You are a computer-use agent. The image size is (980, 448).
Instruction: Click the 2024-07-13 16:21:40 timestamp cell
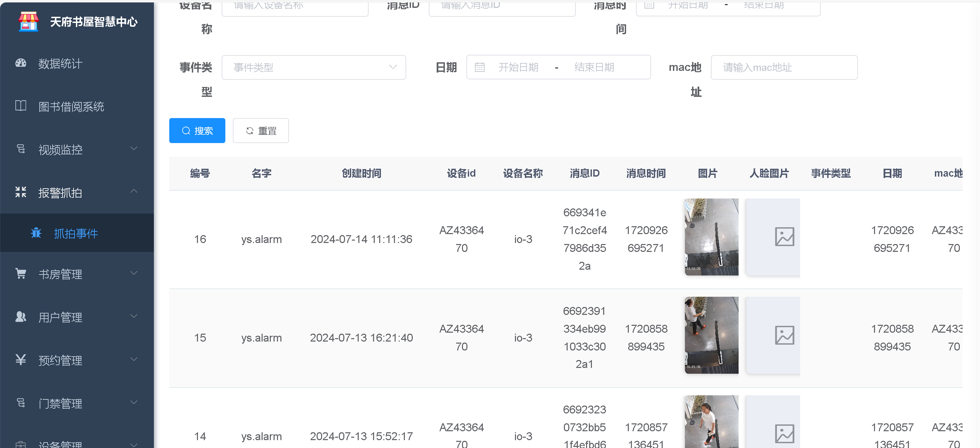(361, 337)
